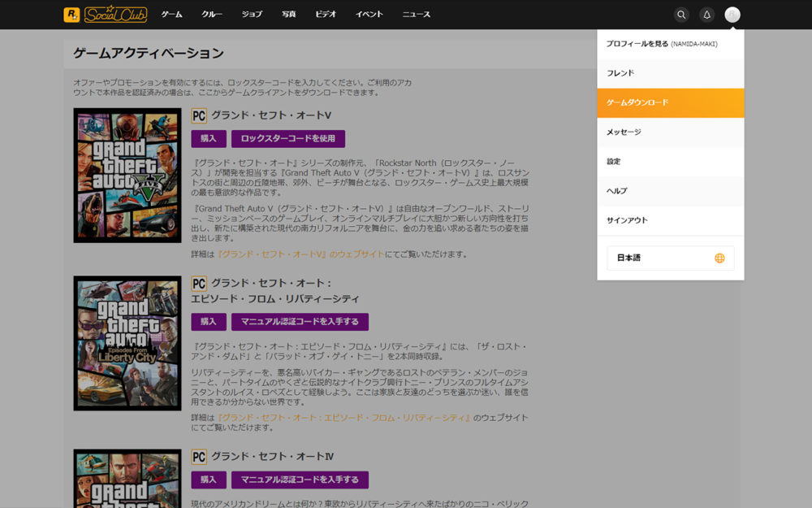Select フレンド in the account menu

671,73
